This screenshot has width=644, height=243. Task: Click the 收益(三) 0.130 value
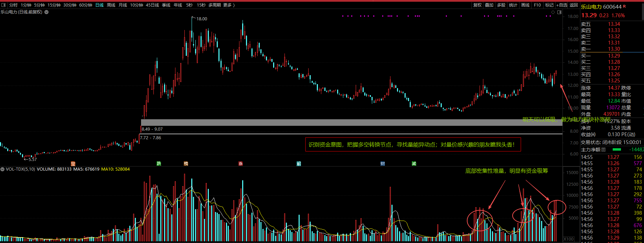614,134
